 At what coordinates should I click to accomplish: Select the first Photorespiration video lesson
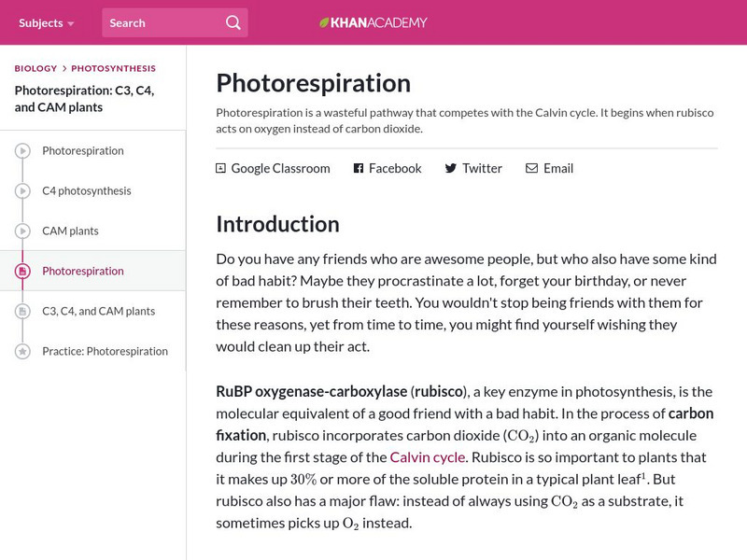tap(82, 151)
